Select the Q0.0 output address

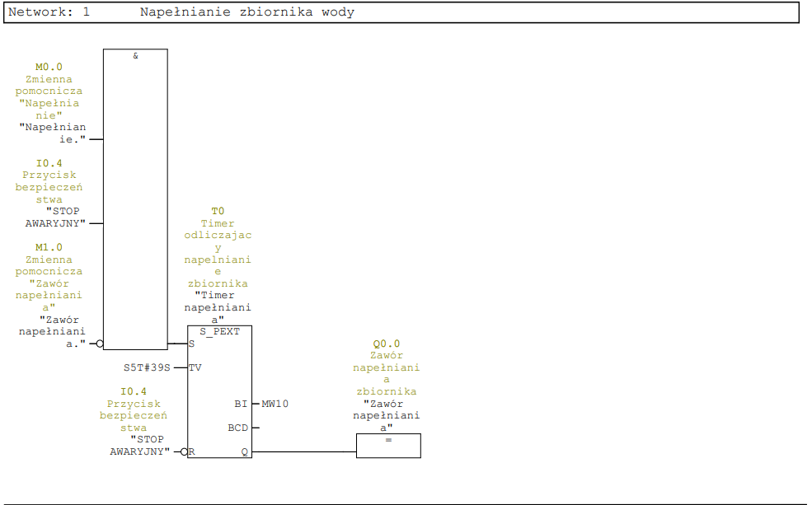point(387,344)
